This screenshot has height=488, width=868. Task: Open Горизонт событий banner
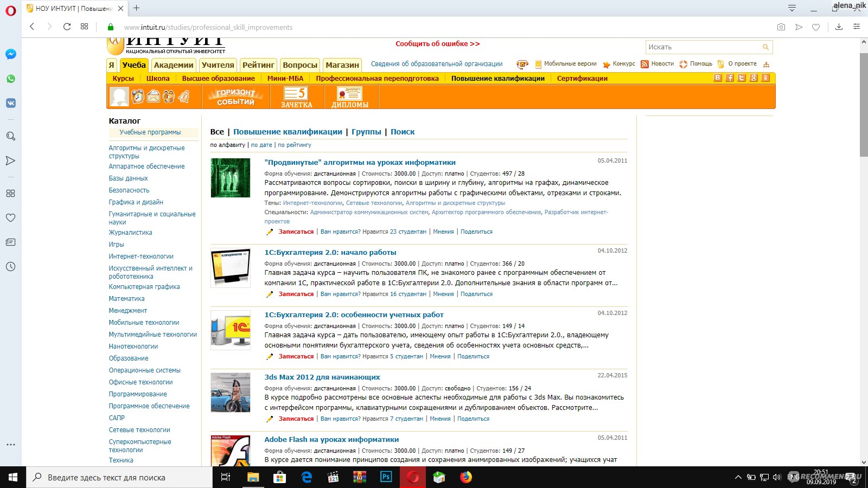pos(236,97)
